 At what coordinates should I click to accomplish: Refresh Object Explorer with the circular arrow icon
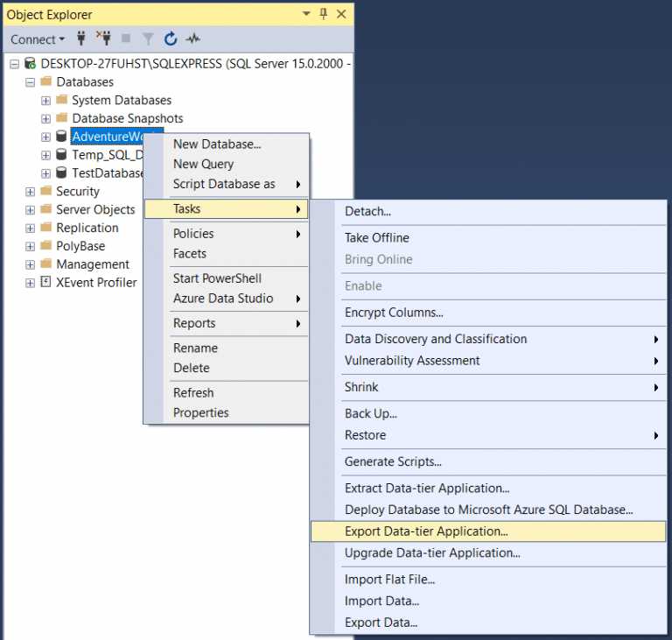click(x=171, y=39)
